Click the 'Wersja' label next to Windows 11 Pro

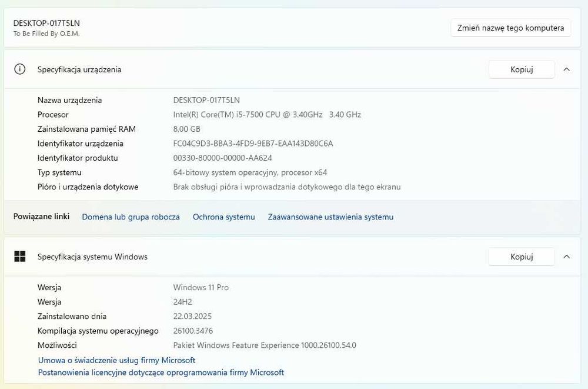[x=49, y=288]
